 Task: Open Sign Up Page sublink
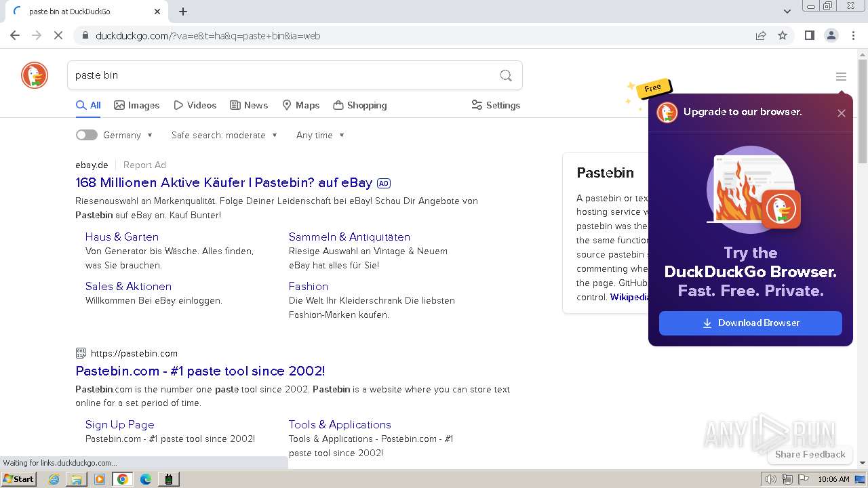pyautogui.click(x=120, y=424)
